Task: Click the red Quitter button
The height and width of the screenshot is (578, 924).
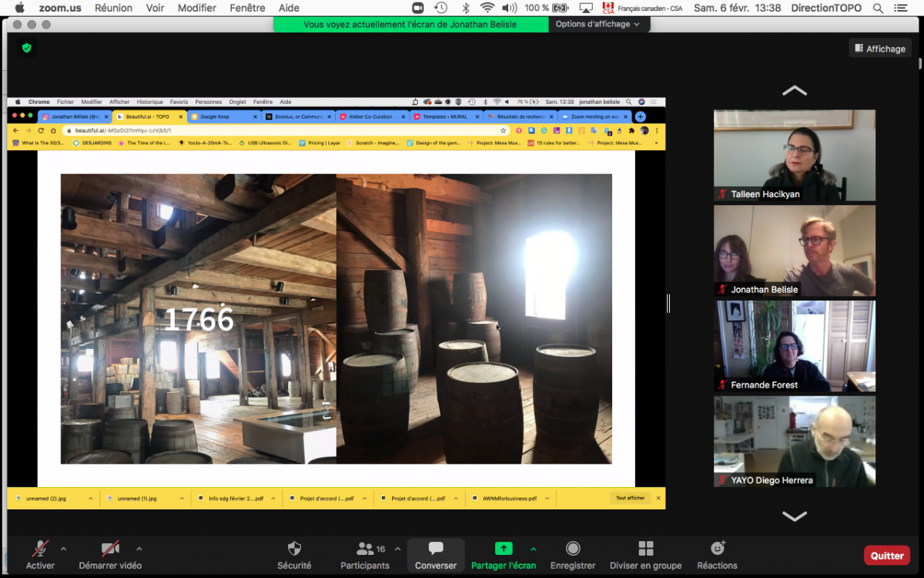Action: click(887, 555)
